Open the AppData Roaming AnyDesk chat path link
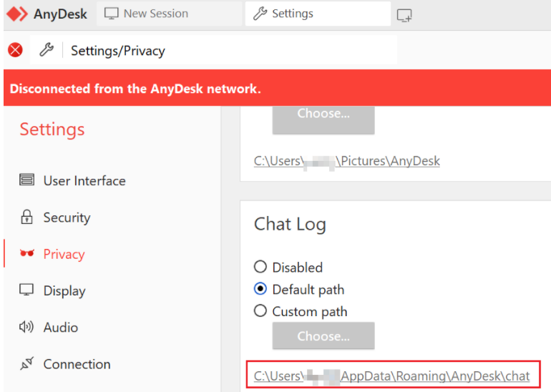Screen dimensions: 551x392 tap(391, 376)
